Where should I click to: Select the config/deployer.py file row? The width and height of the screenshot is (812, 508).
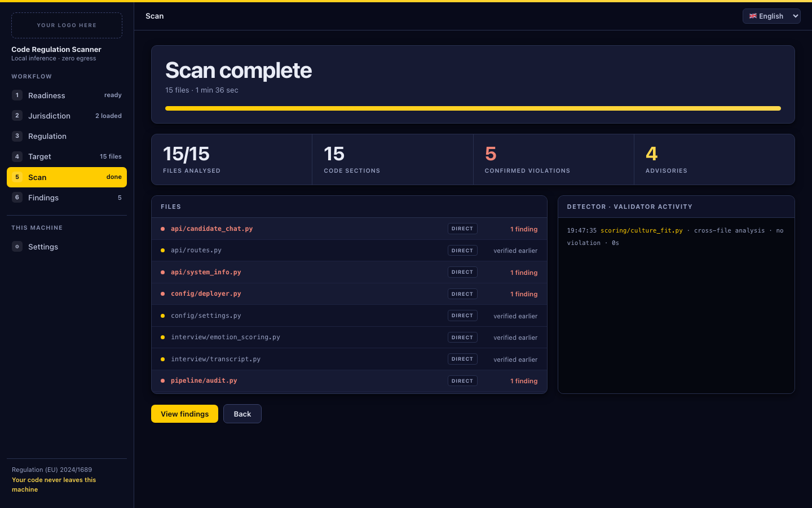click(349, 294)
